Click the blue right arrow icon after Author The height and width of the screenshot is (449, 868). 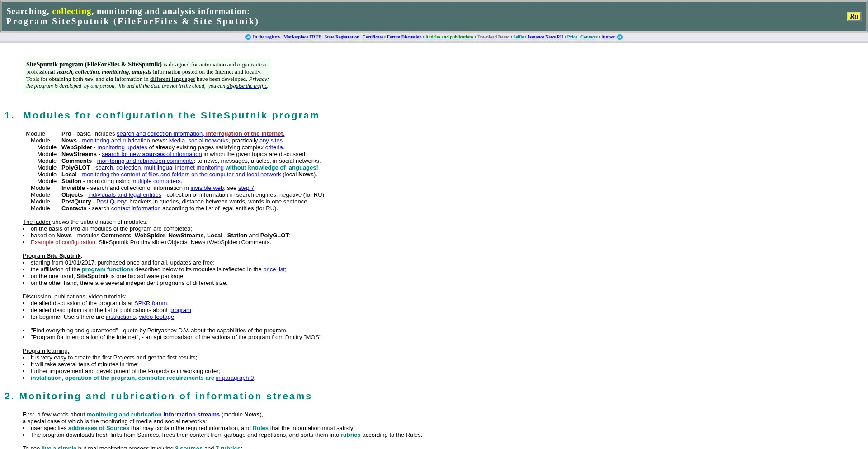pyautogui.click(x=620, y=37)
